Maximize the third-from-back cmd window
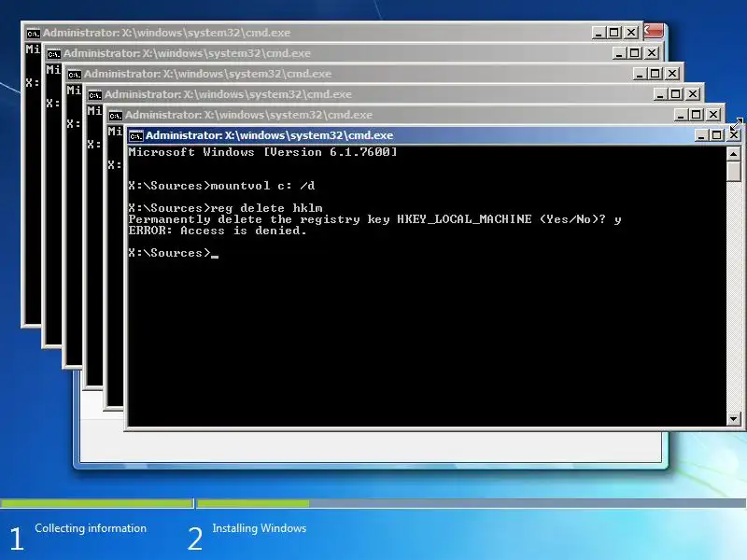The image size is (747, 560). pyautogui.click(x=655, y=74)
